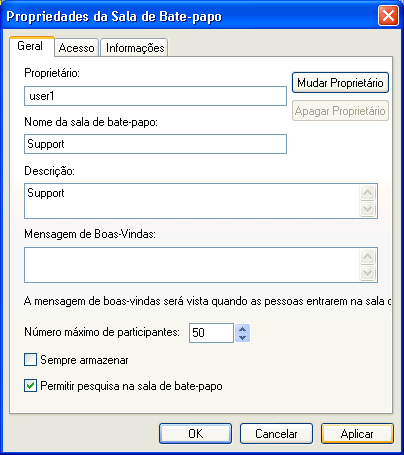Click the Aplicar button

[357, 434]
